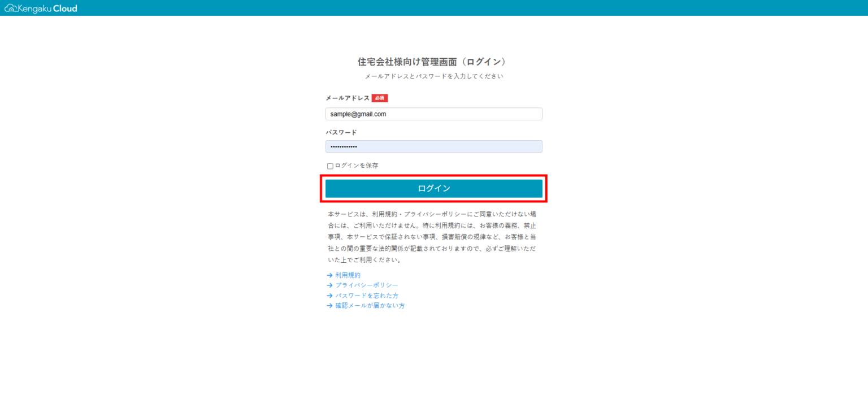This screenshot has width=868, height=412.
Task: Click the page heading 住宅会社様向け管理画面（ログイン）
Action: coord(433,62)
